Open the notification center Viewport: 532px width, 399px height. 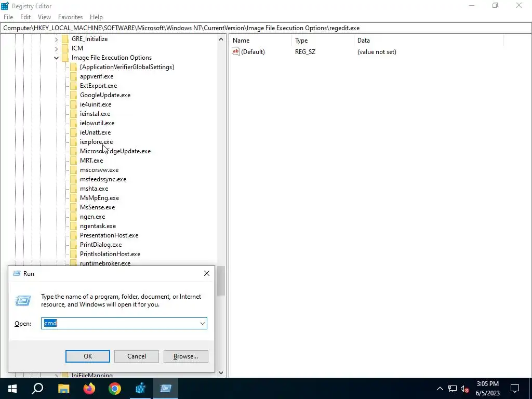tap(515, 389)
